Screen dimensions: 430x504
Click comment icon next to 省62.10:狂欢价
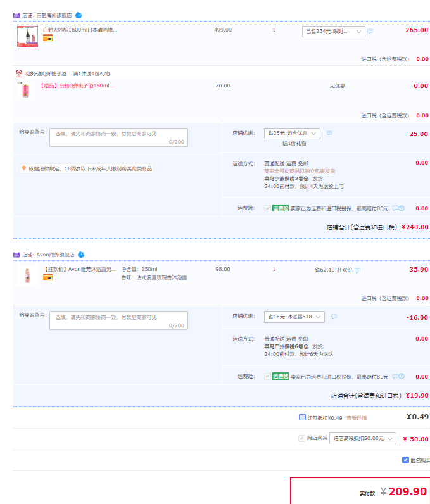point(357,270)
